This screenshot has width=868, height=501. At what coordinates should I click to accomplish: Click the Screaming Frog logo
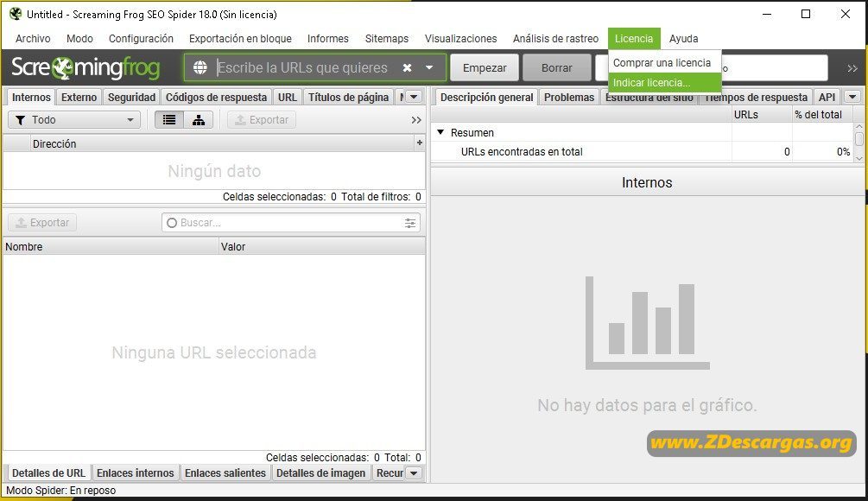[x=86, y=67]
